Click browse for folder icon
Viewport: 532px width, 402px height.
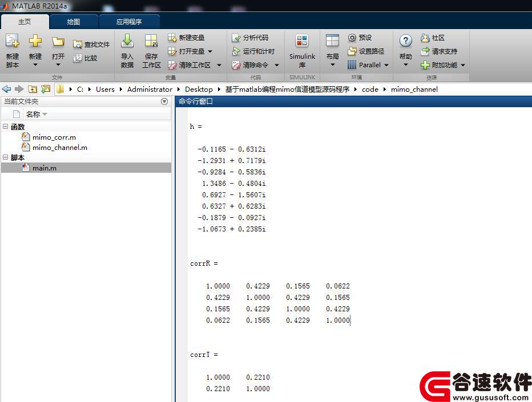click(x=46, y=89)
